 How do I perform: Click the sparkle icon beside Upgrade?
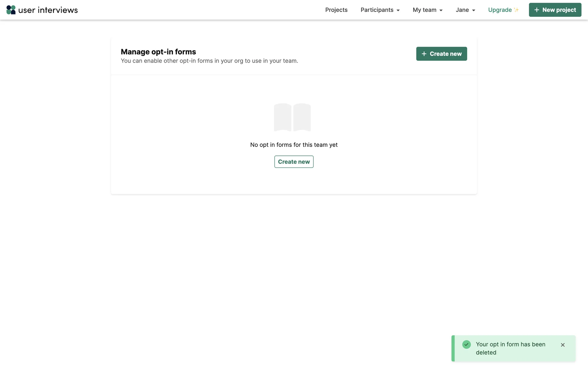click(x=516, y=10)
